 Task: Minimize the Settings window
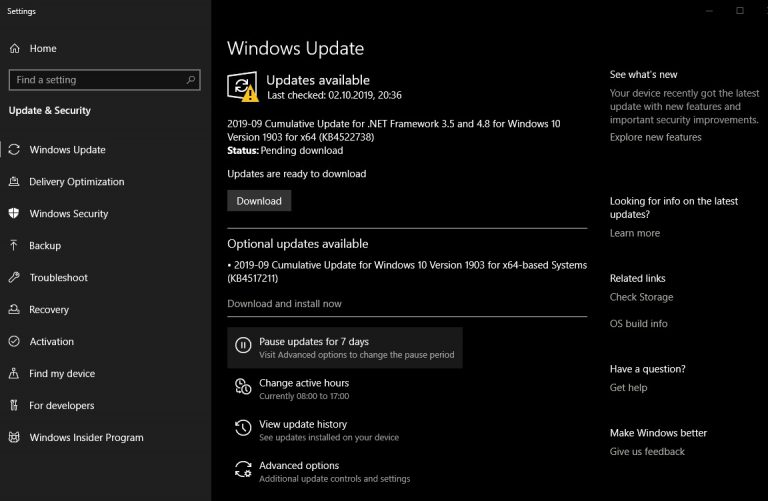point(709,11)
